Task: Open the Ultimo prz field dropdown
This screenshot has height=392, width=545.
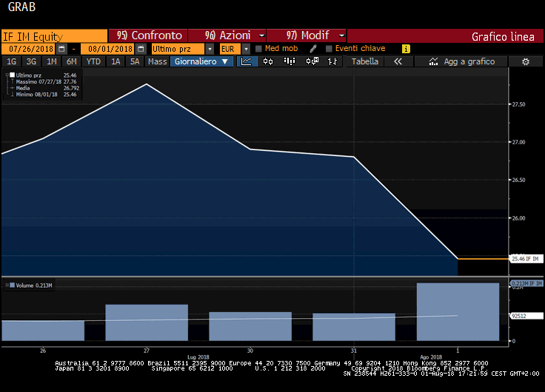Action: point(210,49)
